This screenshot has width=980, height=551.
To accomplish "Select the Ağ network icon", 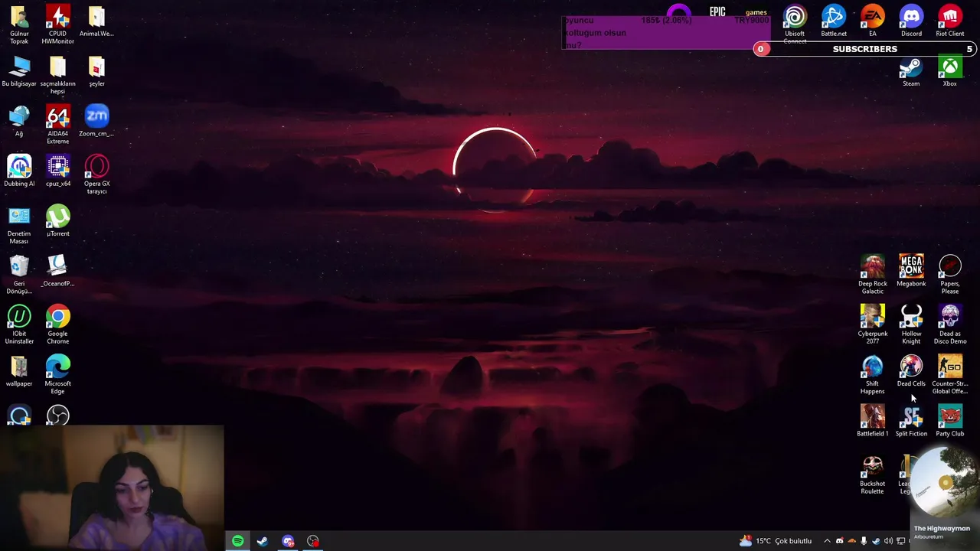I will click(19, 121).
